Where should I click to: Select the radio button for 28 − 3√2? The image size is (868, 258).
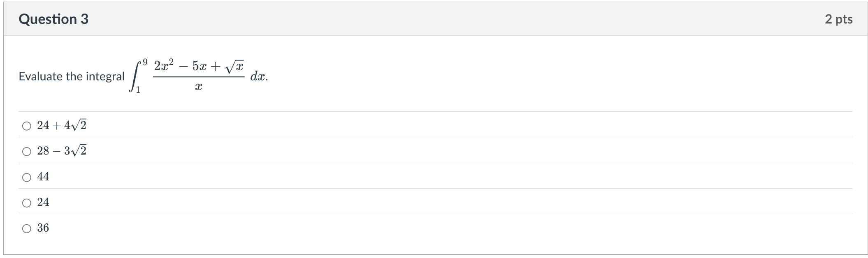[27, 152]
